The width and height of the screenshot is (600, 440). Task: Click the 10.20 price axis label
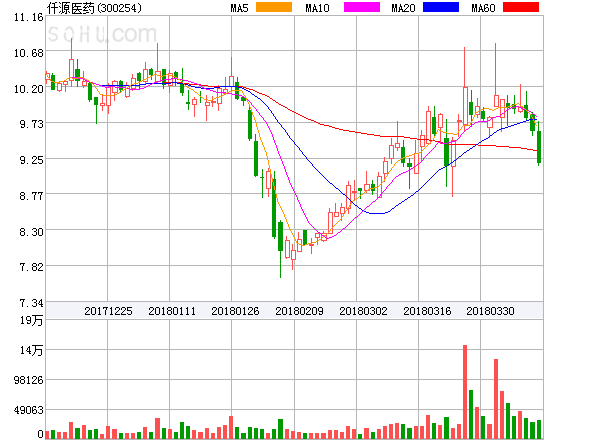pyautogui.click(x=29, y=89)
